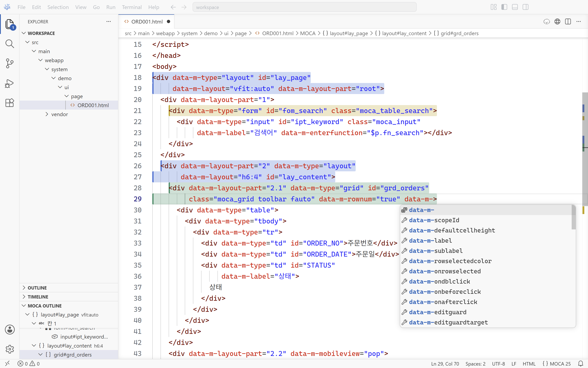The height and width of the screenshot is (368, 588).
Task: Click the suggestion list scrollbar thumb
Action: pyautogui.click(x=574, y=217)
